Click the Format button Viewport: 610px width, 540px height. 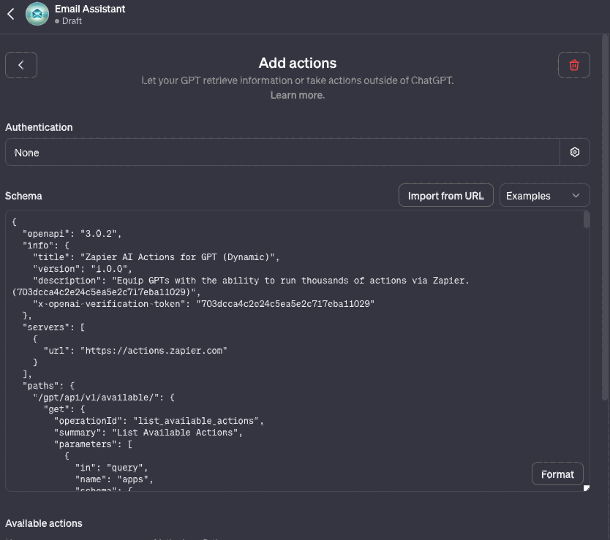click(557, 474)
